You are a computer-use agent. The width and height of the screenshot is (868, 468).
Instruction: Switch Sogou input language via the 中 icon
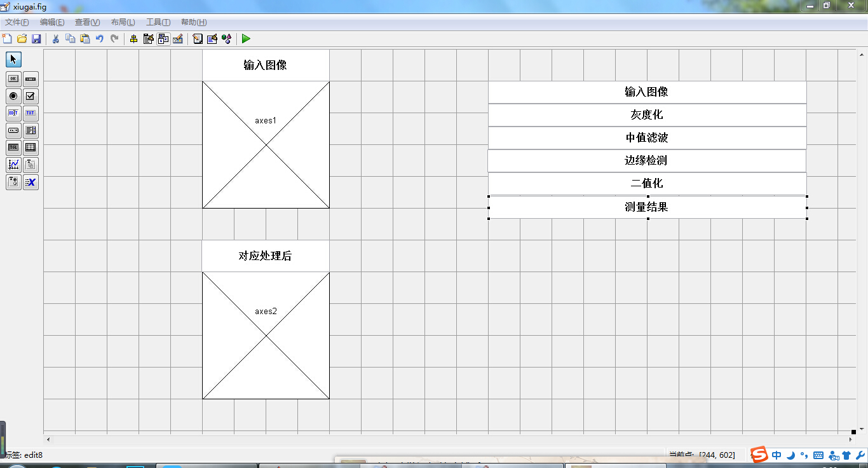pos(776,455)
